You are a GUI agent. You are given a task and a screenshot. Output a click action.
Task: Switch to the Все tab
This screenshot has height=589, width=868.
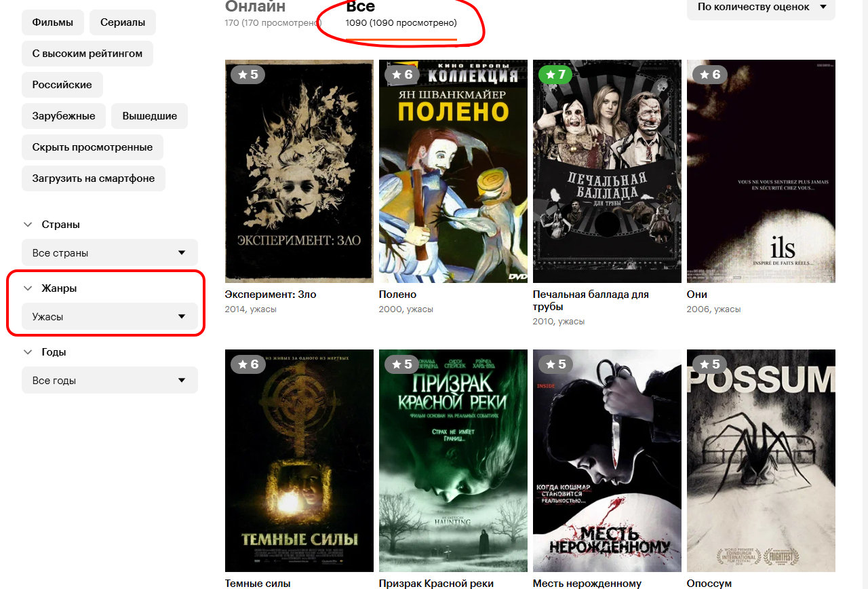pyautogui.click(x=360, y=7)
